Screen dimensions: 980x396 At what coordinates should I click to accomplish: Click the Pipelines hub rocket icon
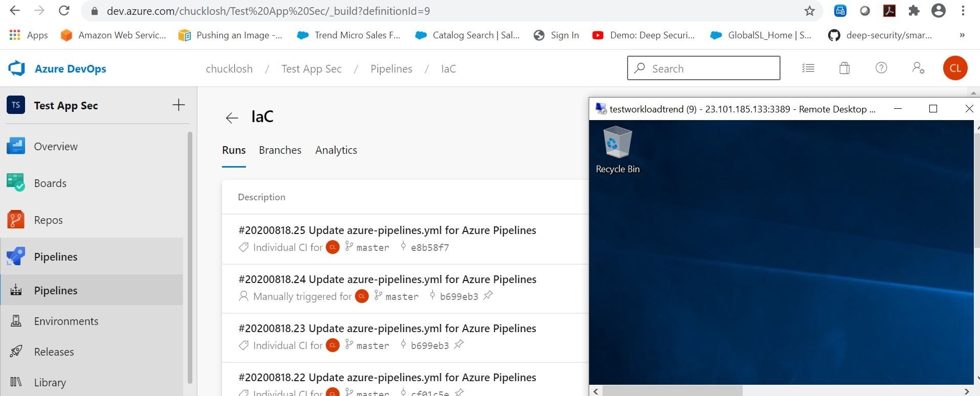tap(16, 257)
